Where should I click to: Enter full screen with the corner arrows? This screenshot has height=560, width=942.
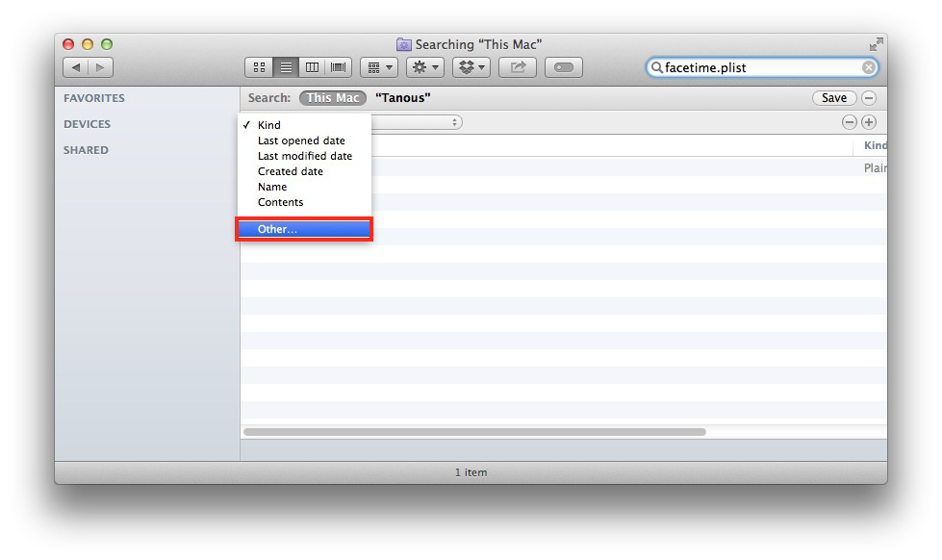coord(876,44)
